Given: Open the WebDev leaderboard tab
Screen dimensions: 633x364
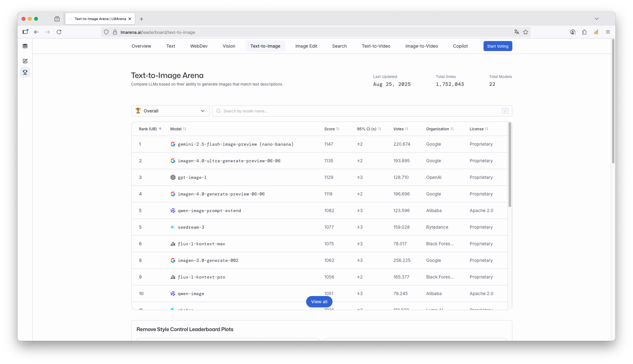Looking at the screenshot, I should tap(199, 46).
